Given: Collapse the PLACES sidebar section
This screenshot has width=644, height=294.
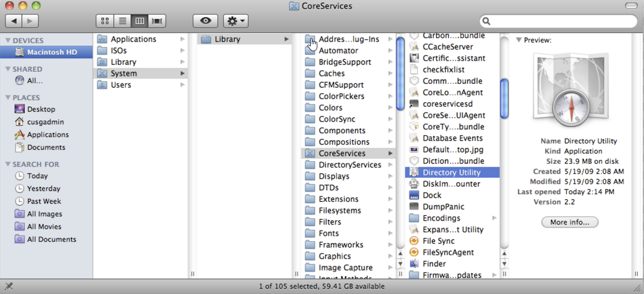Looking at the screenshot, I should pyautogui.click(x=8, y=98).
